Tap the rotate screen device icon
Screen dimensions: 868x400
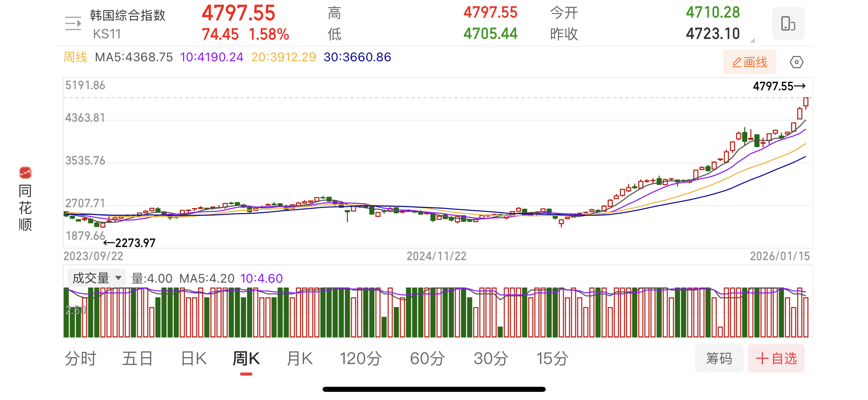click(788, 24)
